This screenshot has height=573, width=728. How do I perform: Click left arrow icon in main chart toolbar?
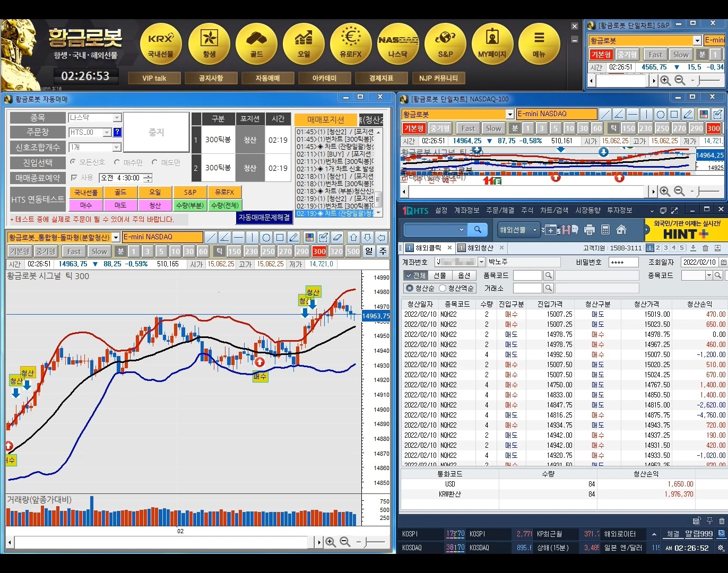381,237
